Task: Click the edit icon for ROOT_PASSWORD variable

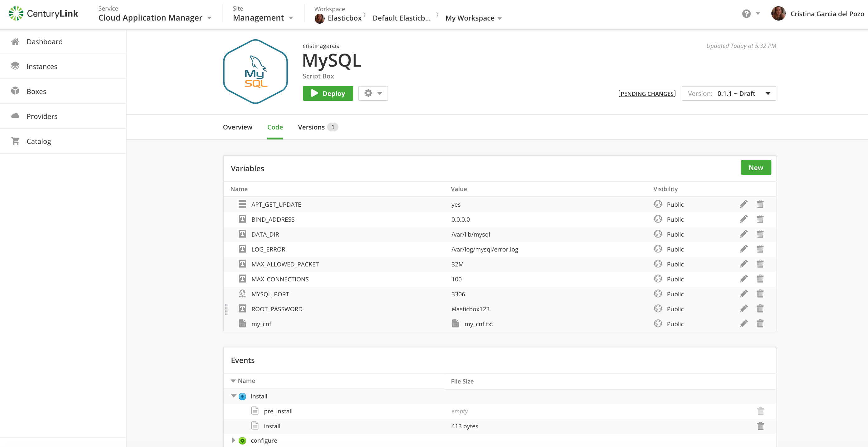Action: click(x=743, y=308)
